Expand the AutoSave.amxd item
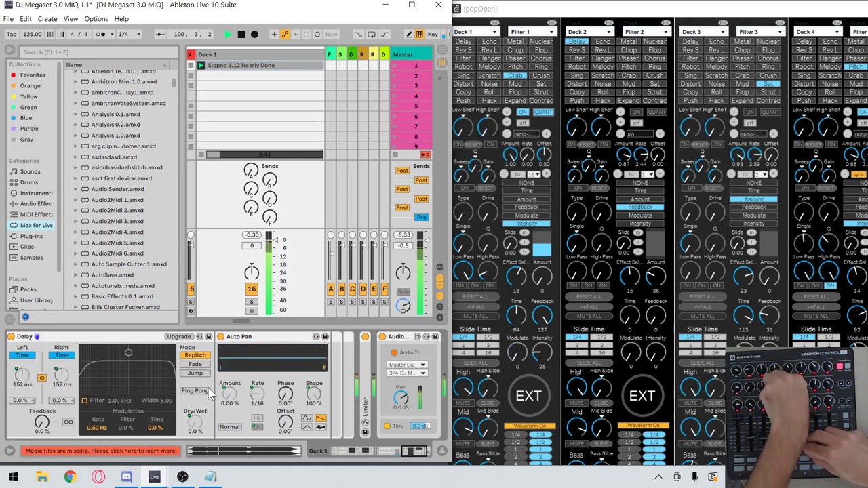The height and width of the screenshot is (488, 868). 76,275
